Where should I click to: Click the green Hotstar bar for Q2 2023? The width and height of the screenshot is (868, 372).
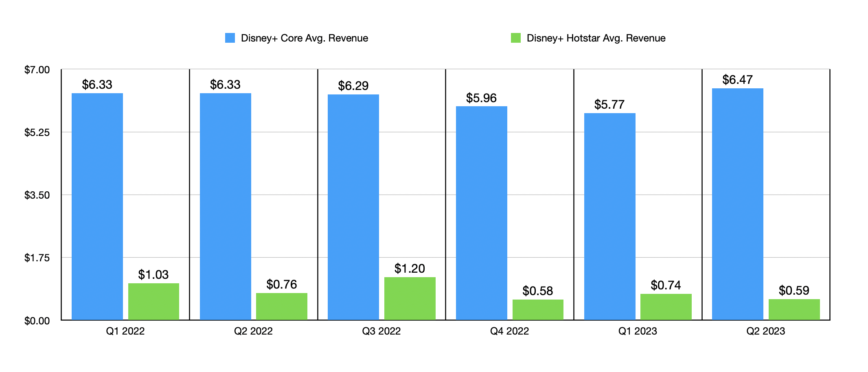pyautogui.click(x=794, y=310)
